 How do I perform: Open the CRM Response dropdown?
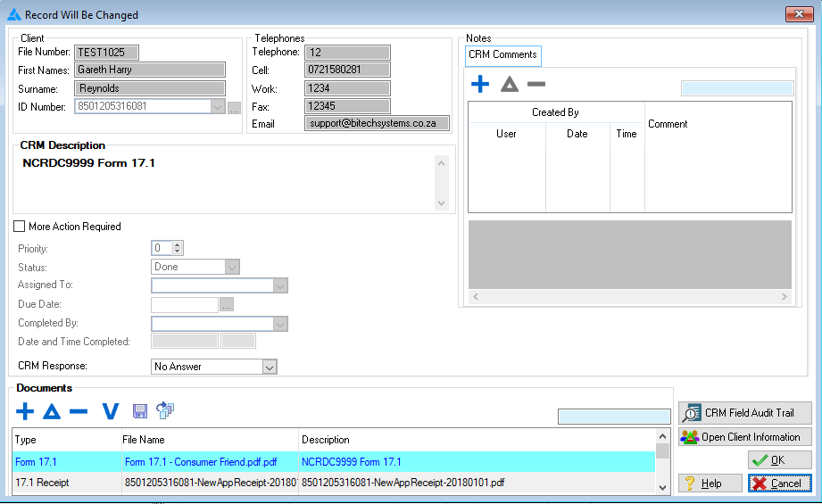[x=270, y=367]
